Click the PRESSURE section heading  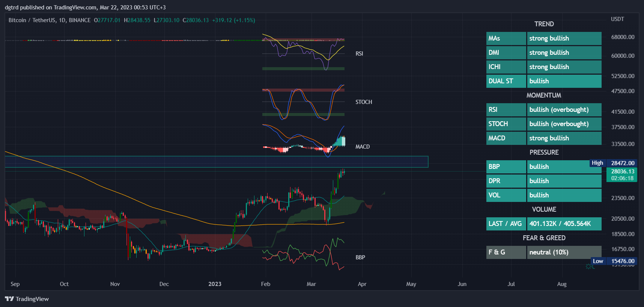[544, 152]
